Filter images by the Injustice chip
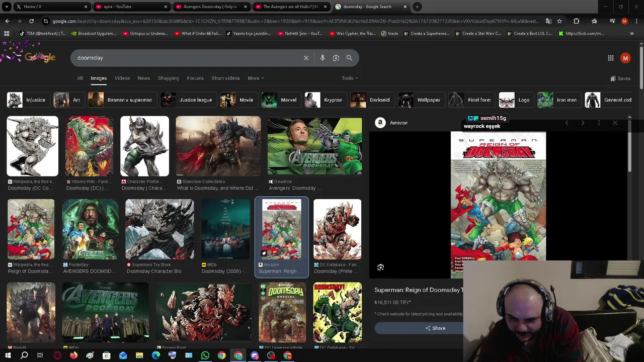 [x=29, y=100]
